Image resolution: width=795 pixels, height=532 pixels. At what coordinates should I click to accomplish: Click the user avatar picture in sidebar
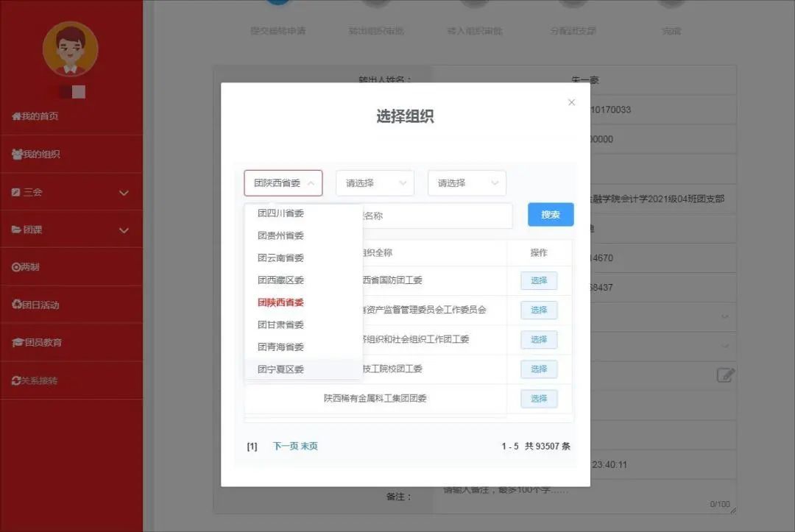point(70,49)
